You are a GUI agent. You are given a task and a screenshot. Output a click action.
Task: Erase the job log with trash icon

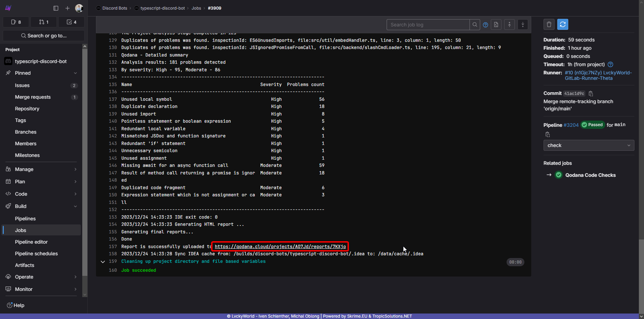(549, 24)
